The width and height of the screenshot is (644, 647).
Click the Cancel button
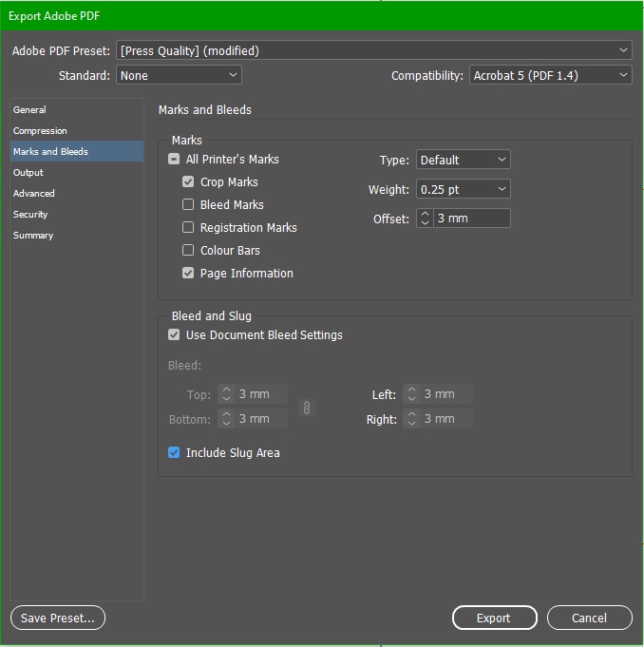pos(589,618)
